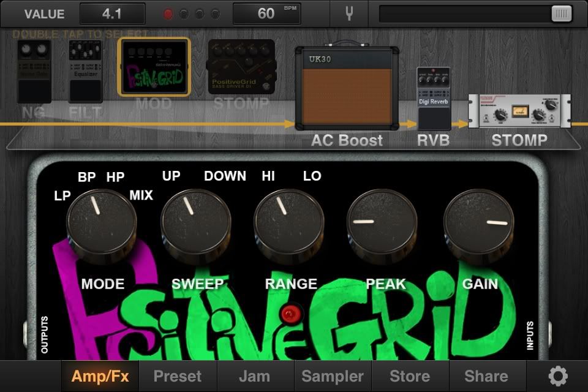Click the OUTPUTS jack label
The height and width of the screenshot is (392, 588).
pyautogui.click(x=44, y=334)
